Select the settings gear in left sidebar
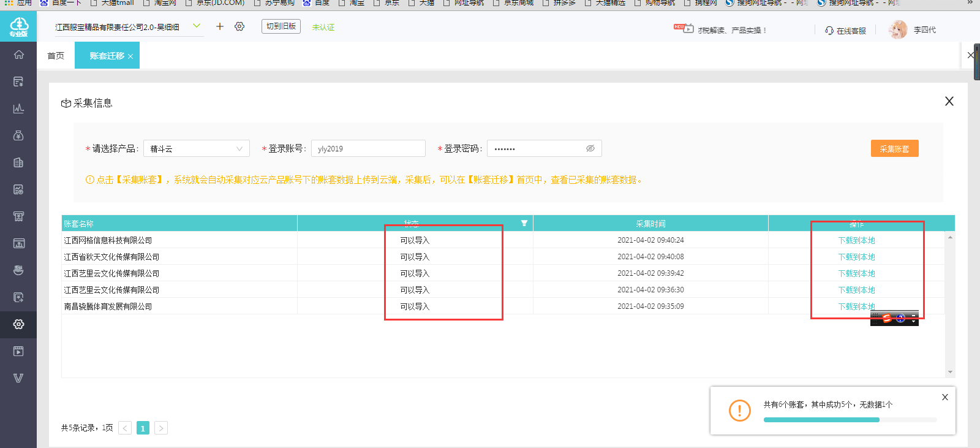The width and height of the screenshot is (980, 448). [x=18, y=324]
